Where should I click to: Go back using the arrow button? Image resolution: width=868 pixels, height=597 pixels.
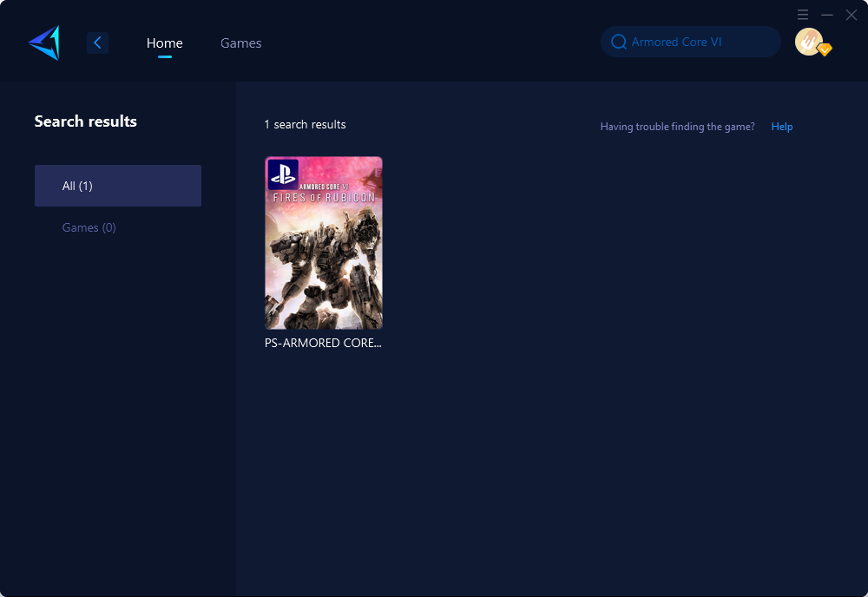pos(97,43)
